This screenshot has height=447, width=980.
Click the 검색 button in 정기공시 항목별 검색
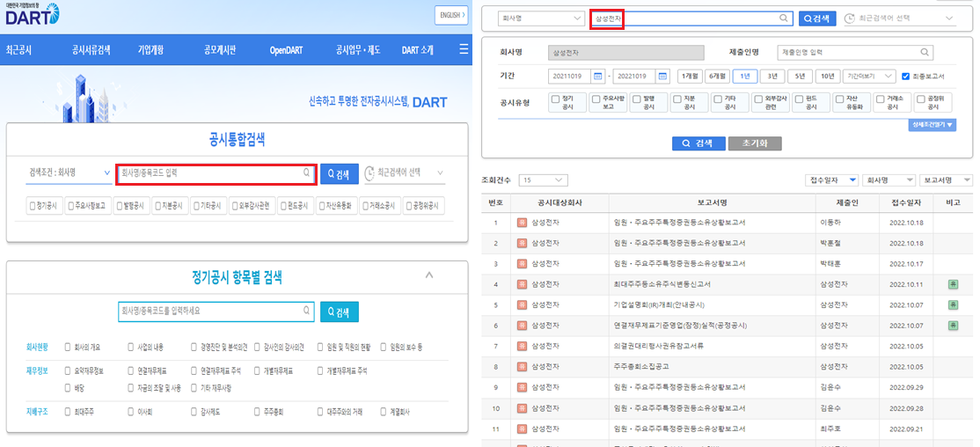click(340, 311)
